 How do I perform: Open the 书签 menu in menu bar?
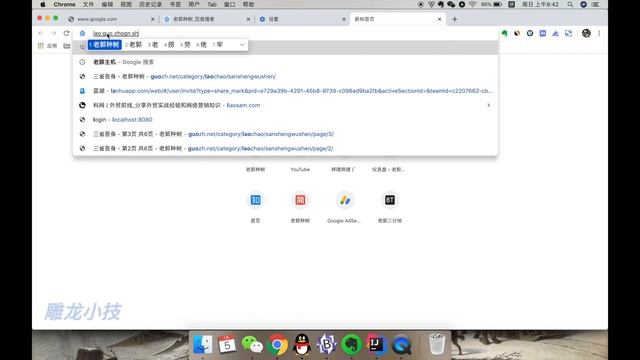[175, 4]
